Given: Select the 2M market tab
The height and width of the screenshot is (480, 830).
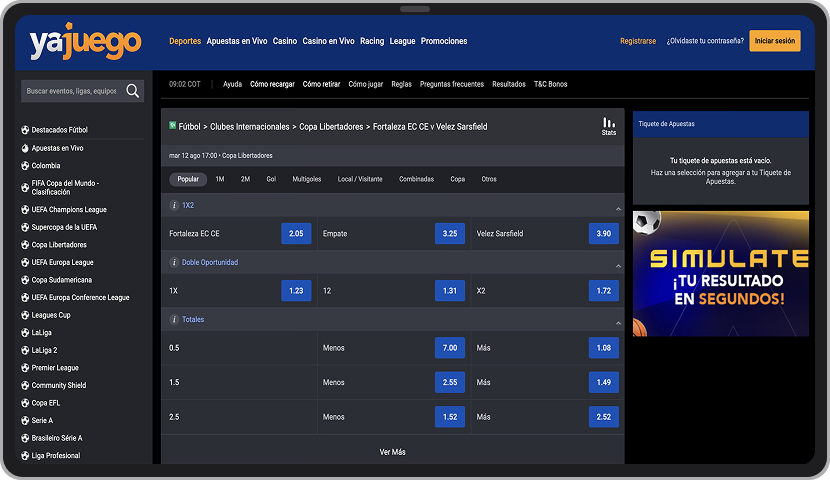Looking at the screenshot, I should pos(245,179).
